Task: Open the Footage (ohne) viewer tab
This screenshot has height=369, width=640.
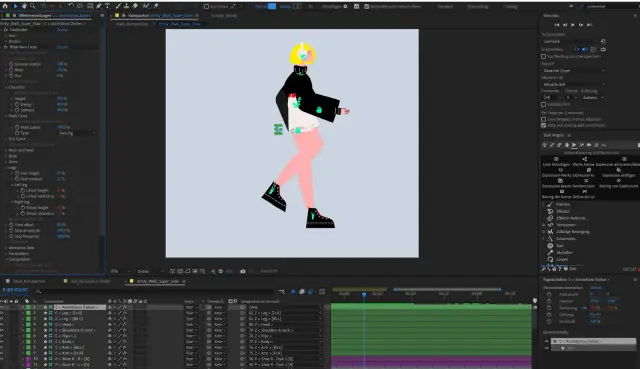Action: [224, 16]
